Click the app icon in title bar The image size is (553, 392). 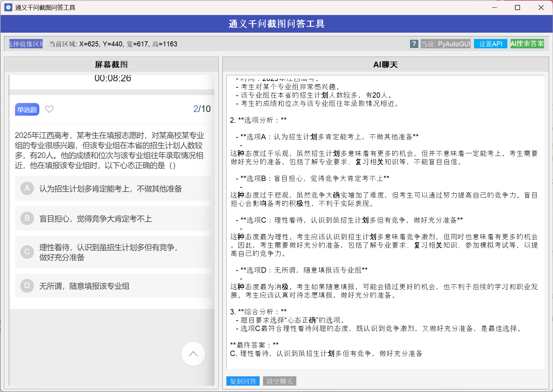coord(8,7)
